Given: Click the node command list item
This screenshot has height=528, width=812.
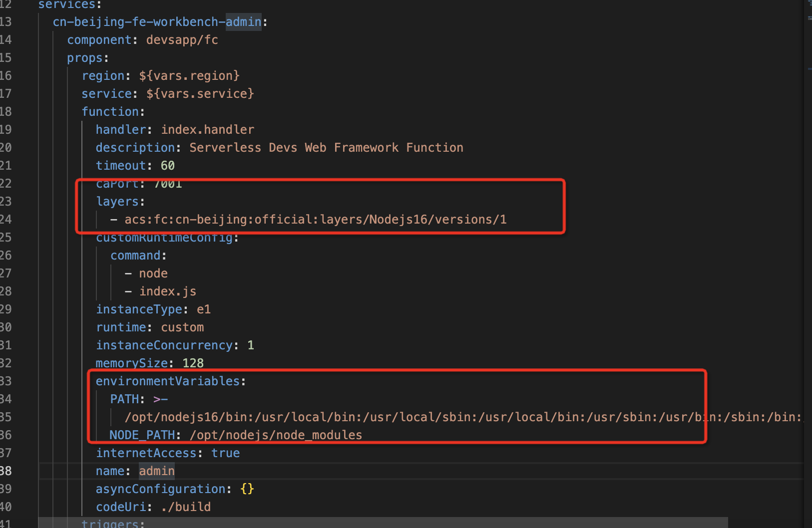Looking at the screenshot, I should pyautogui.click(x=153, y=273).
